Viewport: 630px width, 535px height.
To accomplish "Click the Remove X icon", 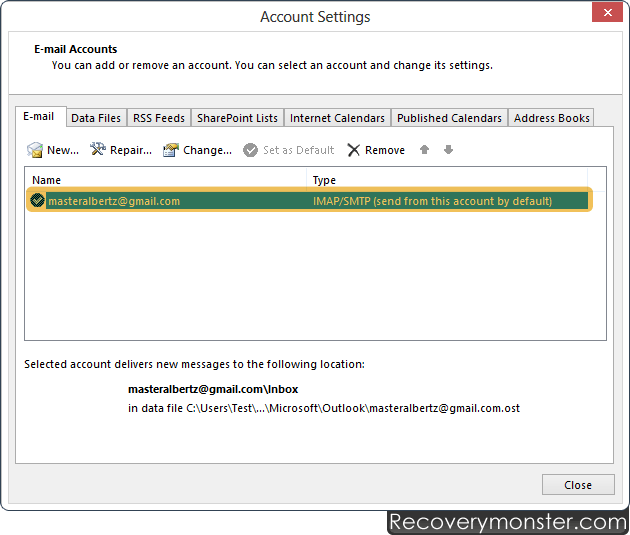I will click(x=354, y=150).
